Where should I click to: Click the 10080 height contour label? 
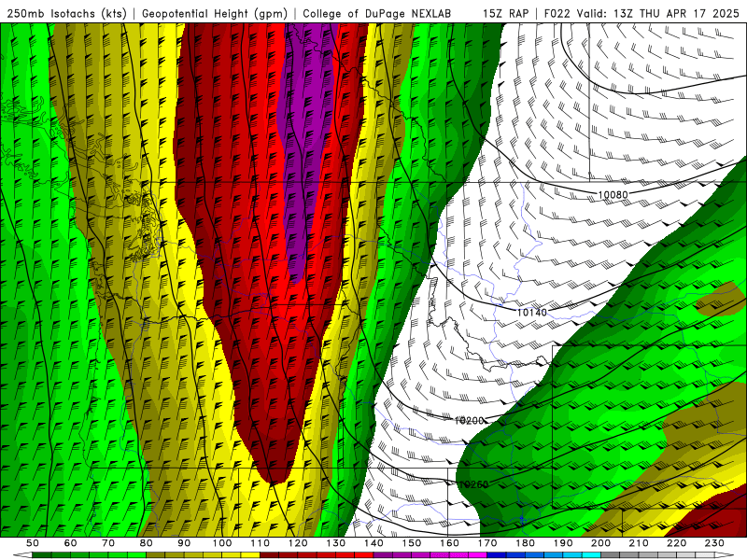[613, 194]
